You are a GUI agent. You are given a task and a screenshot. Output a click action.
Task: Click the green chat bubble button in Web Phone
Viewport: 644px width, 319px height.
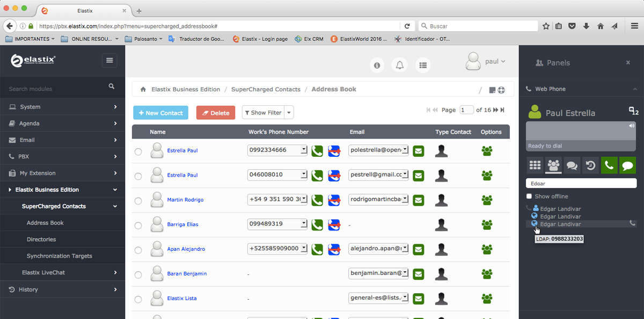pos(627,165)
